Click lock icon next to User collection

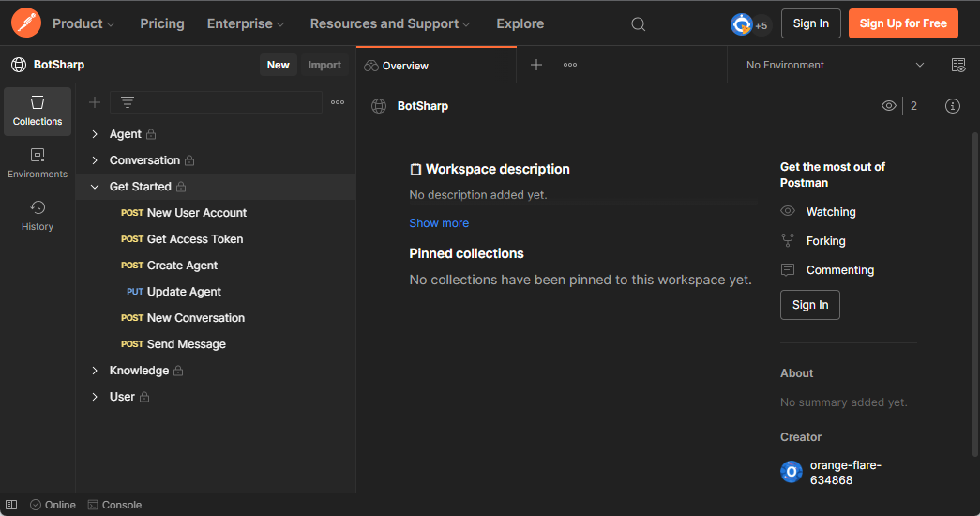click(x=144, y=397)
